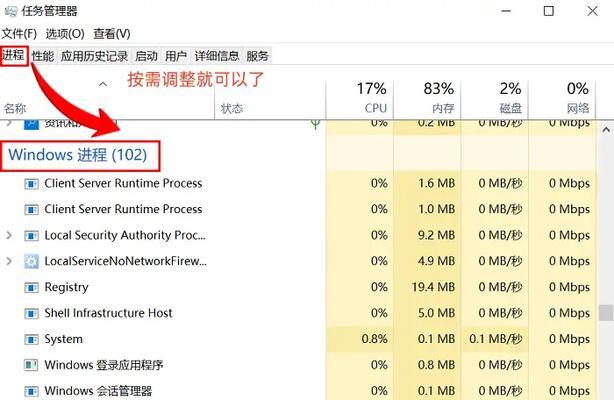The height and width of the screenshot is (400, 614).
Task: Select the Windows 会话管理器 row name
Action: pyautogui.click(x=98, y=391)
